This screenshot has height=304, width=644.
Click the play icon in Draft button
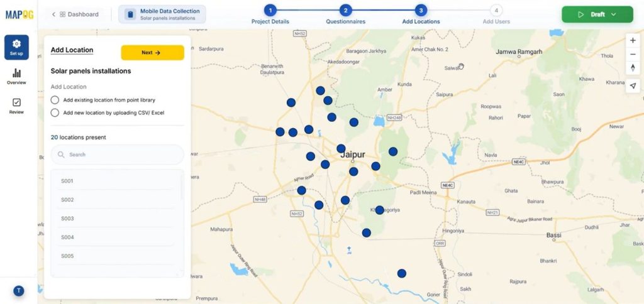[580, 14]
